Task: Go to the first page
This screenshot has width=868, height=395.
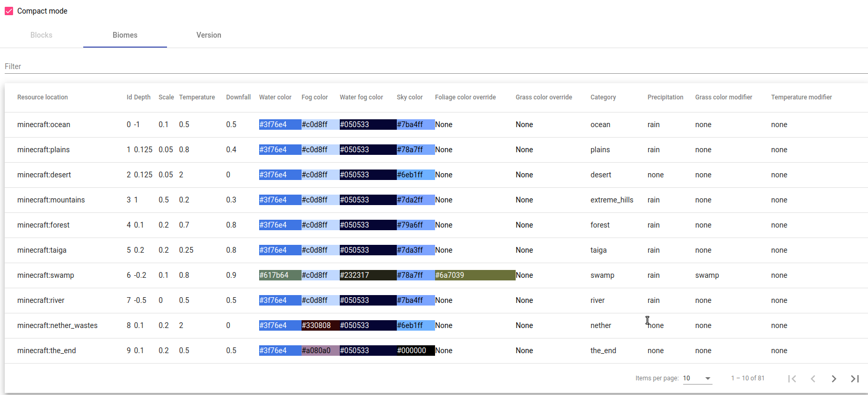Action: click(792, 378)
